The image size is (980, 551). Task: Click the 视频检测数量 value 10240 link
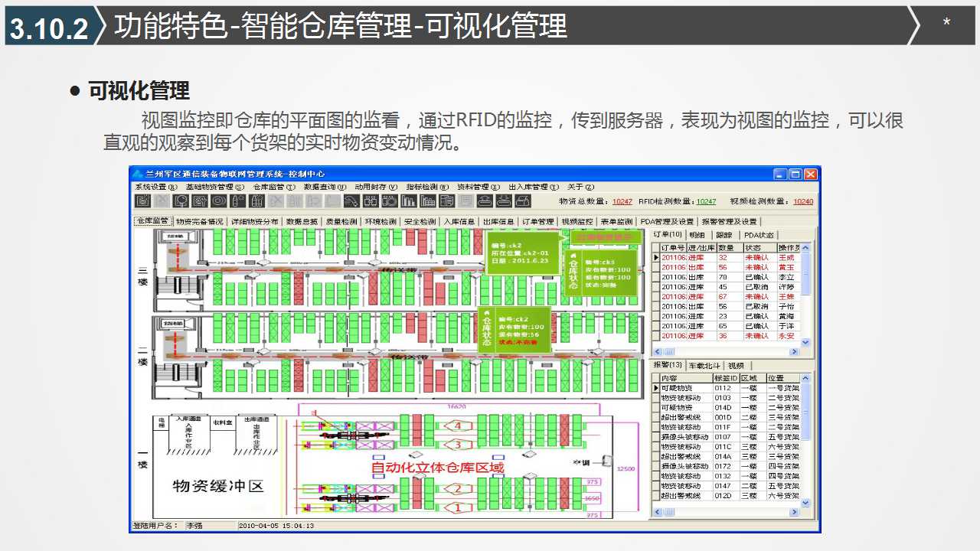(x=803, y=202)
